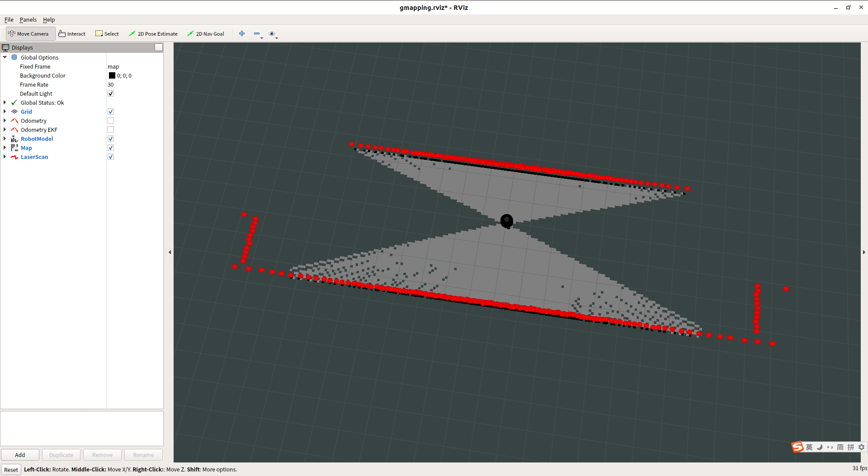868x476 pixels.
Task: Activate the Interact tool
Action: point(72,34)
